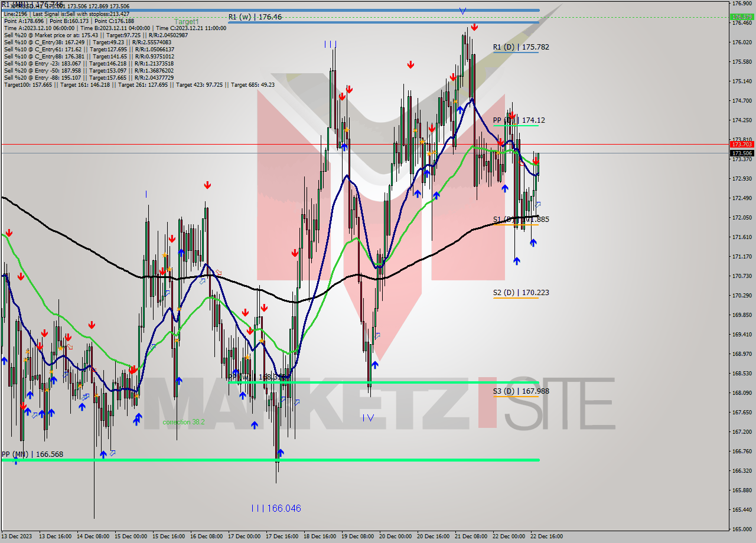Click the '21 Dec 08:00' time axis label
The height and width of the screenshot is (543, 756).
tap(471, 537)
